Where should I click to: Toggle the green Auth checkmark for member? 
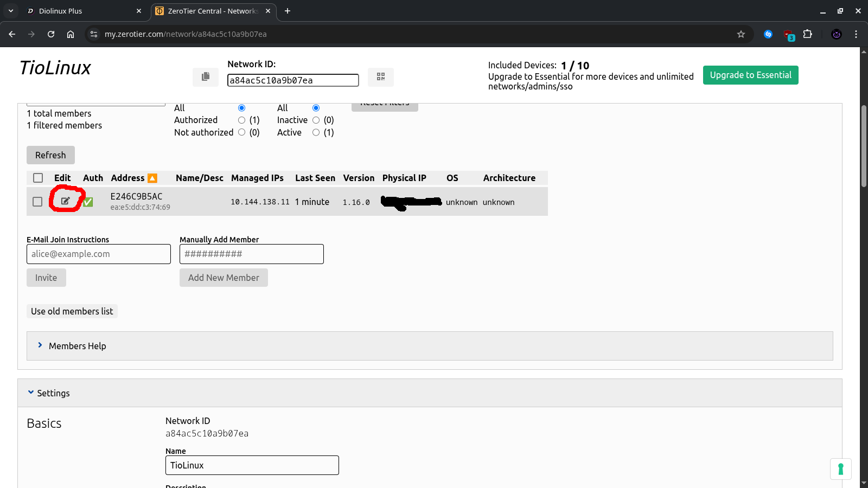click(x=88, y=202)
